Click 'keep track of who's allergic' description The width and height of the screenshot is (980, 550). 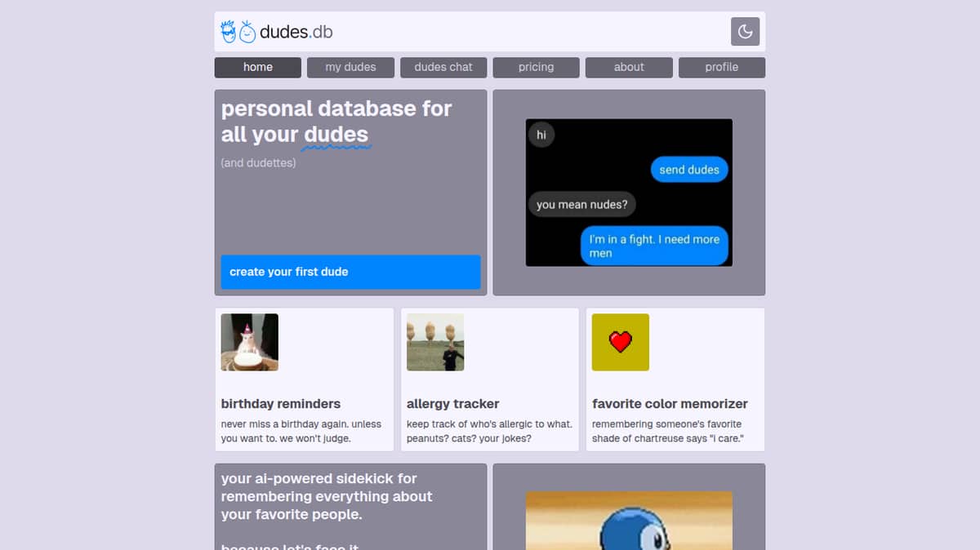coord(489,432)
